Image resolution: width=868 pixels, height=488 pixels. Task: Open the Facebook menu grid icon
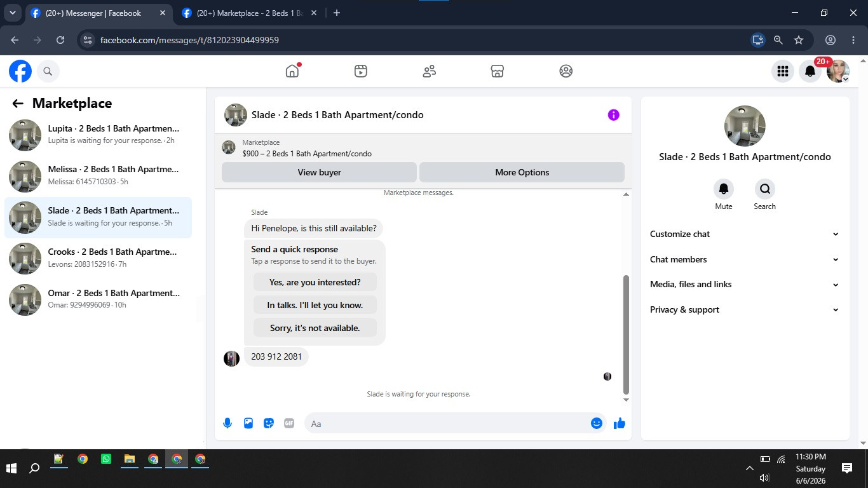(x=783, y=71)
